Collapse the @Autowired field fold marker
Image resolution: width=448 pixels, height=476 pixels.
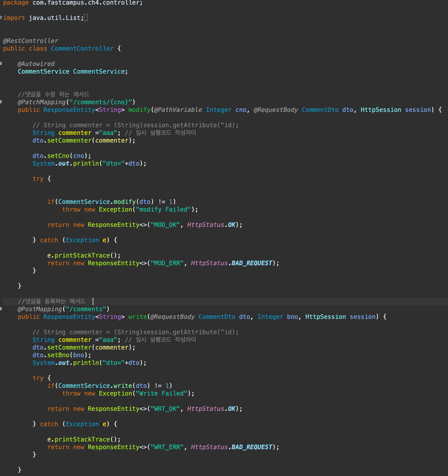coord(1,63)
